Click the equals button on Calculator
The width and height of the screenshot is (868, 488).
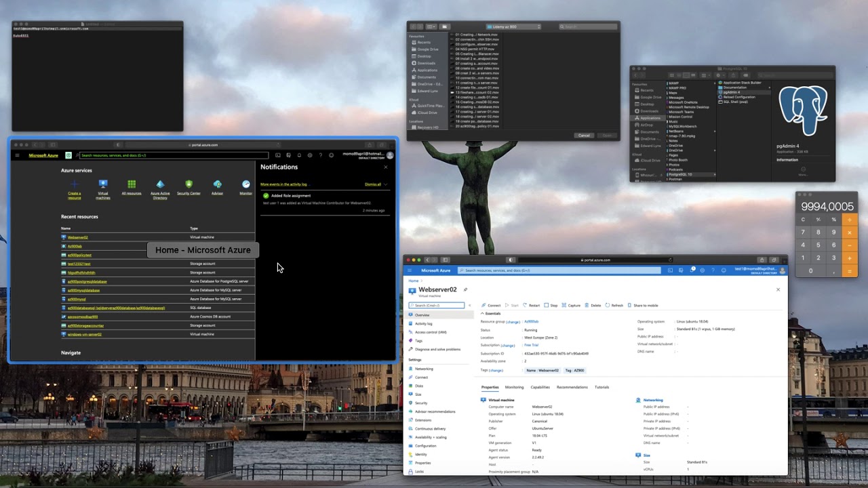850,270
